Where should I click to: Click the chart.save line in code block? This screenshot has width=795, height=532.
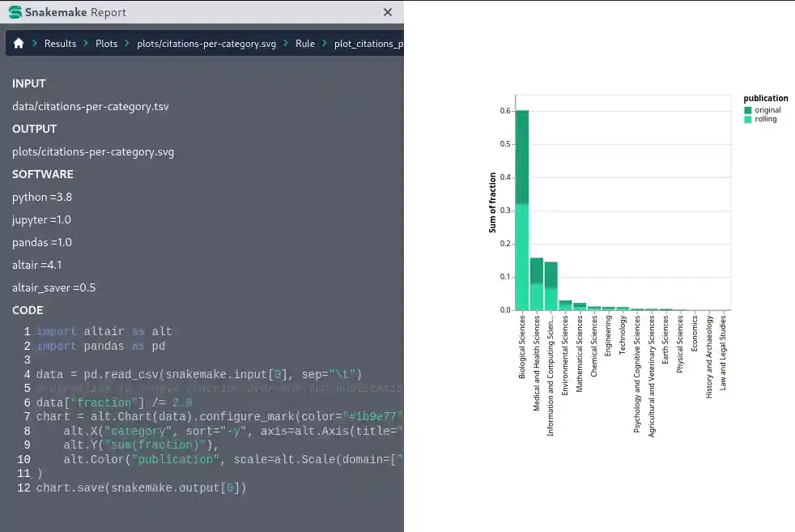tap(141, 487)
